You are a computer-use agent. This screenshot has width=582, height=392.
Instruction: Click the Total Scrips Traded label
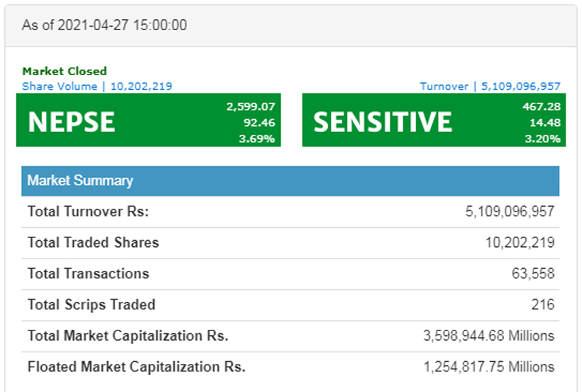tap(91, 305)
